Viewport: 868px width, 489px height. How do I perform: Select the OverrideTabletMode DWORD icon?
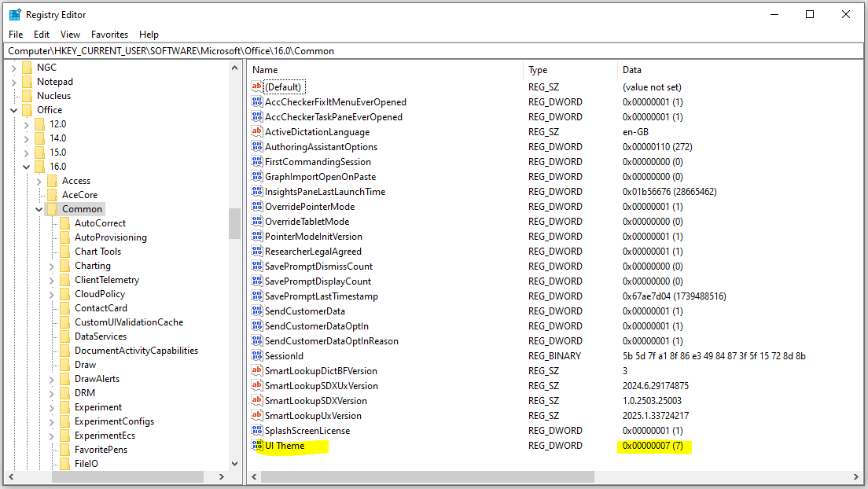click(x=257, y=221)
